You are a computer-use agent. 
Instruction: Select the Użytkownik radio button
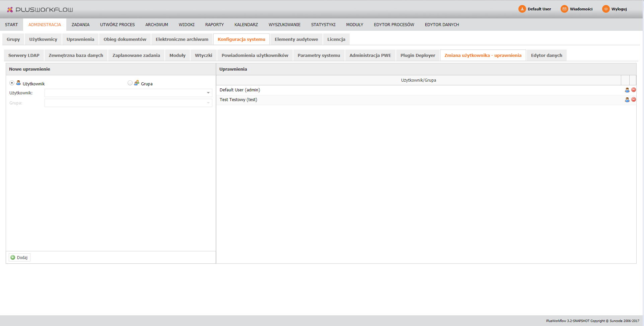[12, 83]
